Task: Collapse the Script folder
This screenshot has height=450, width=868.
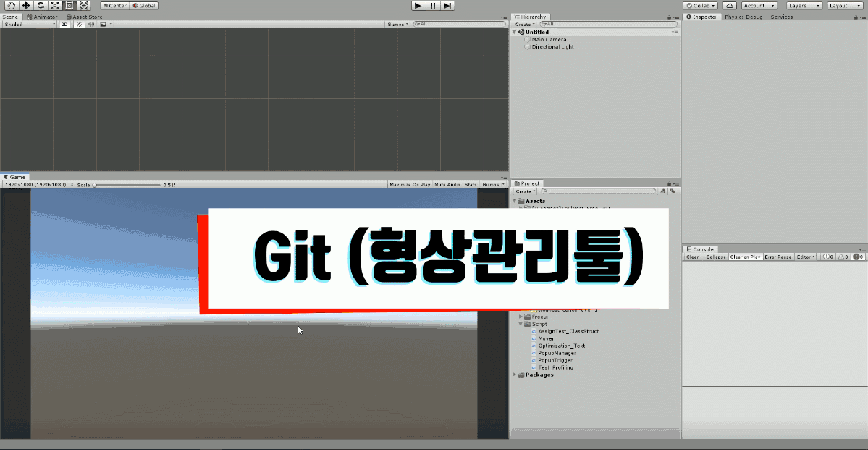Action: pyautogui.click(x=521, y=324)
